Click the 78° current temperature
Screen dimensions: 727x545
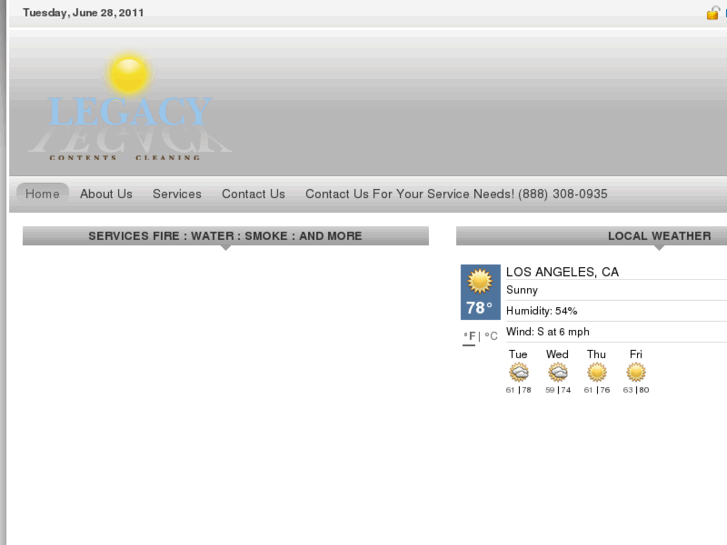[x=479, y=308]
